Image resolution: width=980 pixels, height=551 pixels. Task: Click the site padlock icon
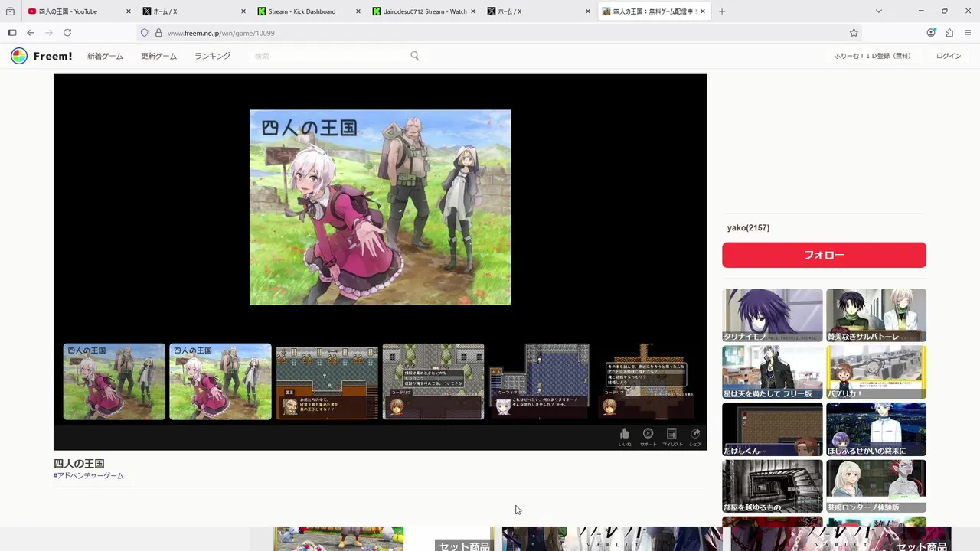pos(158,33)
